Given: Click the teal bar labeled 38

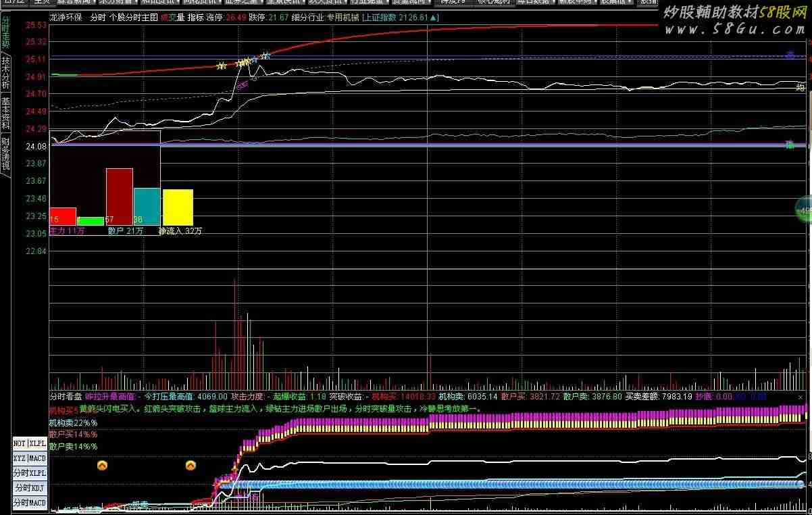Looking at the screenshot, I should [147, 207].
